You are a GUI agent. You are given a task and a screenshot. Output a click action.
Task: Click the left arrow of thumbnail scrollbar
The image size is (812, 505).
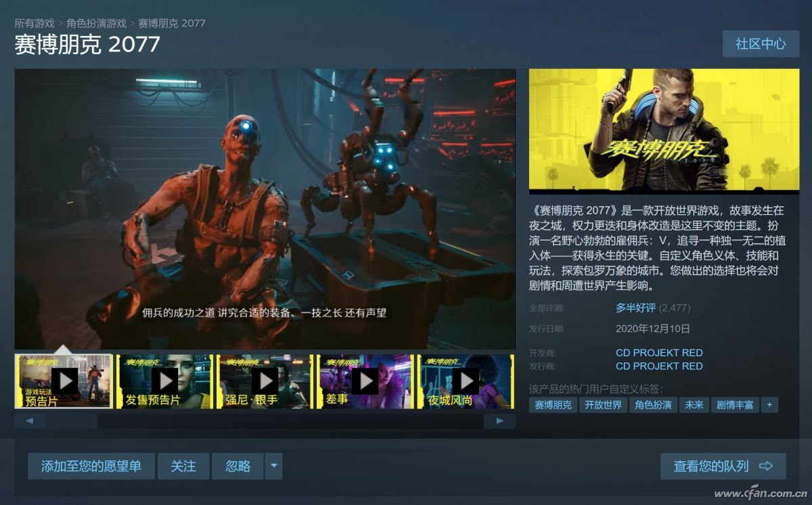tap(30, 421)
